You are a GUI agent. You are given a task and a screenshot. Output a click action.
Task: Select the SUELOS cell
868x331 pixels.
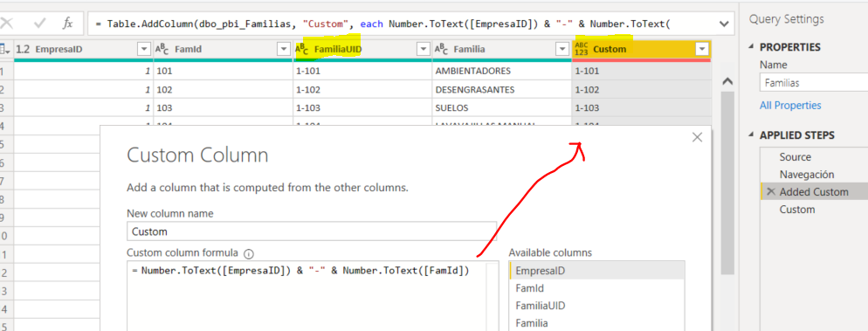tap(501, 107)
